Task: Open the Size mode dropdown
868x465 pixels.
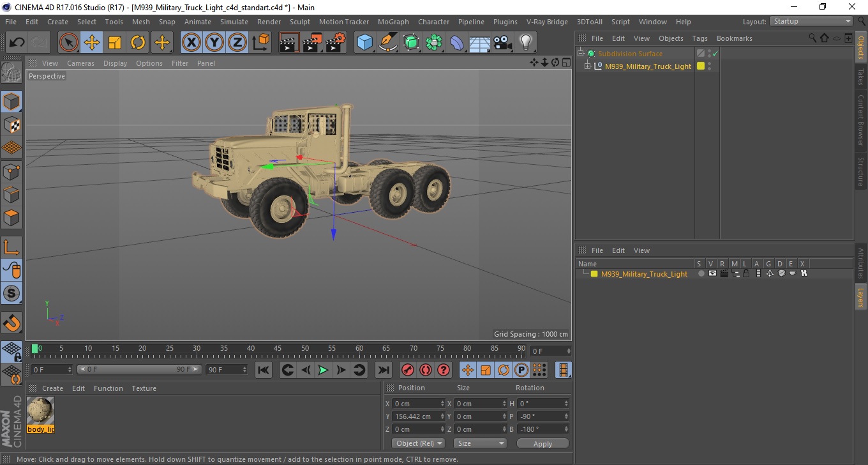Action: [x=480, y=443]
